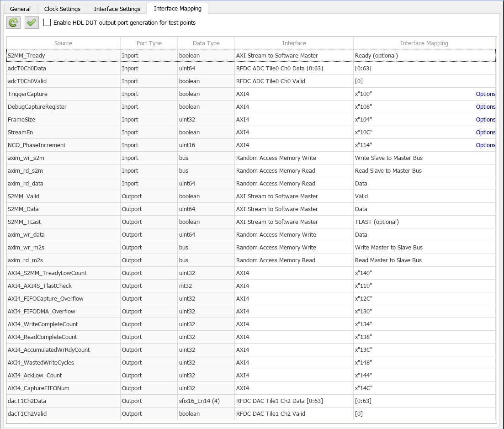Open Interface dropdown for dacT1Ch2Valid row
Viewport: 504px width, 429px height.
(294, 414)
